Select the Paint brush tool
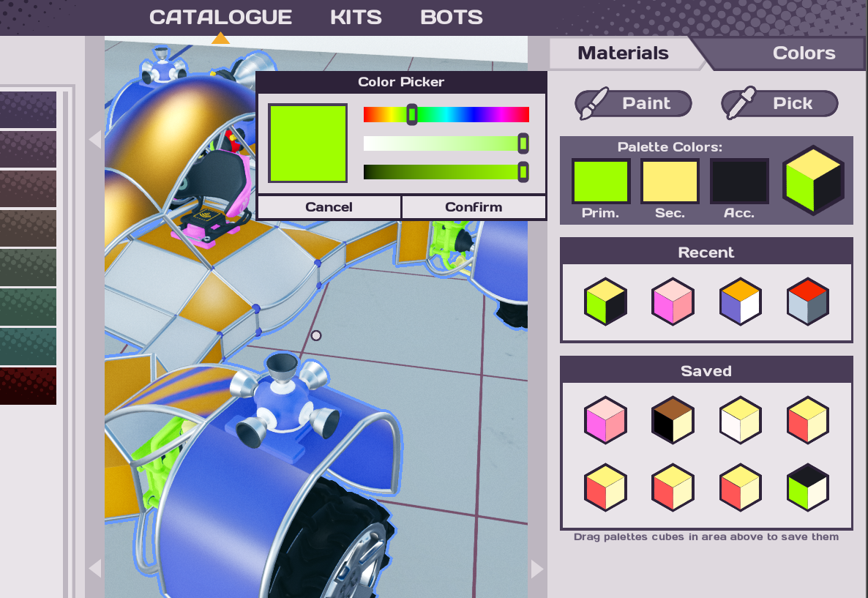868x598 pixels. (x=633, y=103)
